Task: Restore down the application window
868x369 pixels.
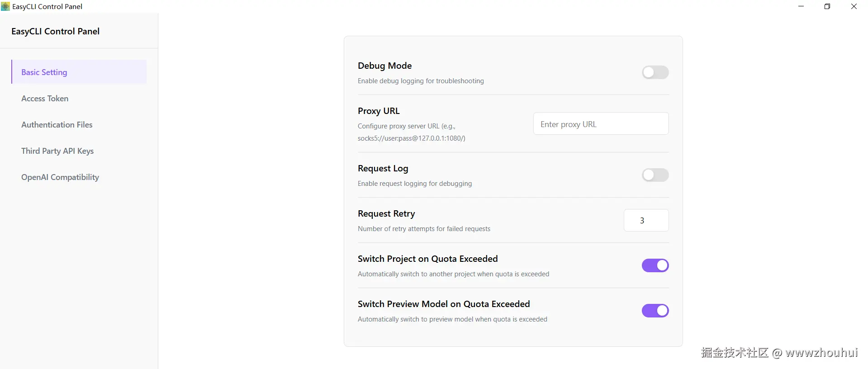Action: [827, 6]
